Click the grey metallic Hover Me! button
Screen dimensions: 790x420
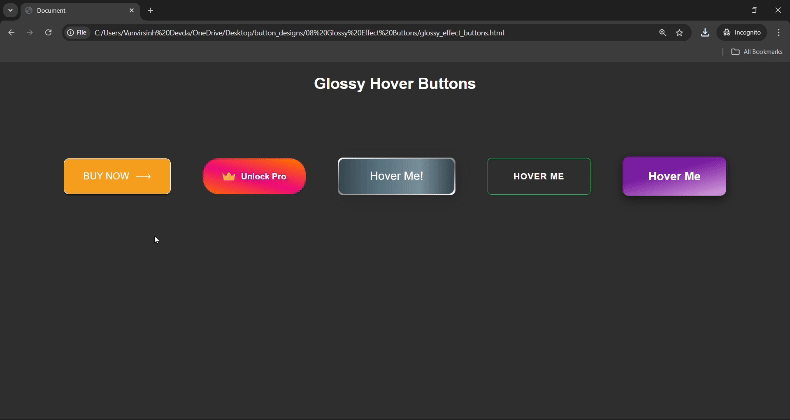(397, 176)
